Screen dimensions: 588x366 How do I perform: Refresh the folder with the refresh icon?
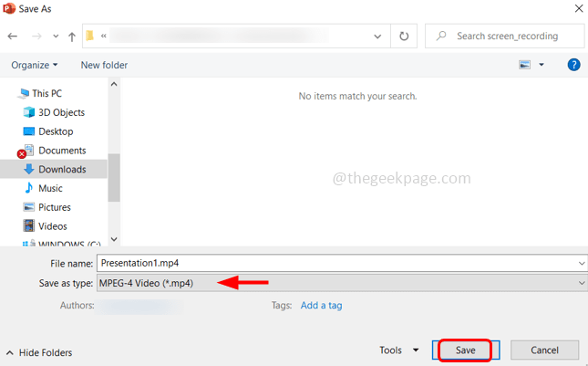pyautogui.click(x=404, y=36)
